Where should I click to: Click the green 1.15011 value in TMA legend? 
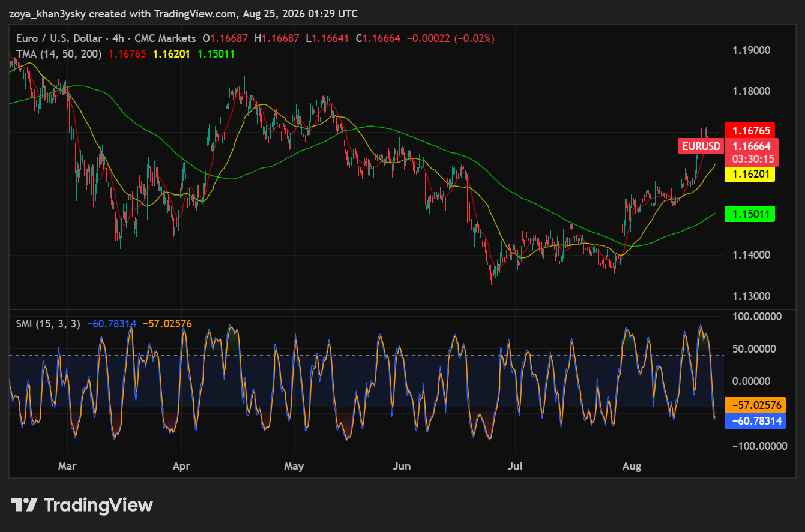pos(216,54)
